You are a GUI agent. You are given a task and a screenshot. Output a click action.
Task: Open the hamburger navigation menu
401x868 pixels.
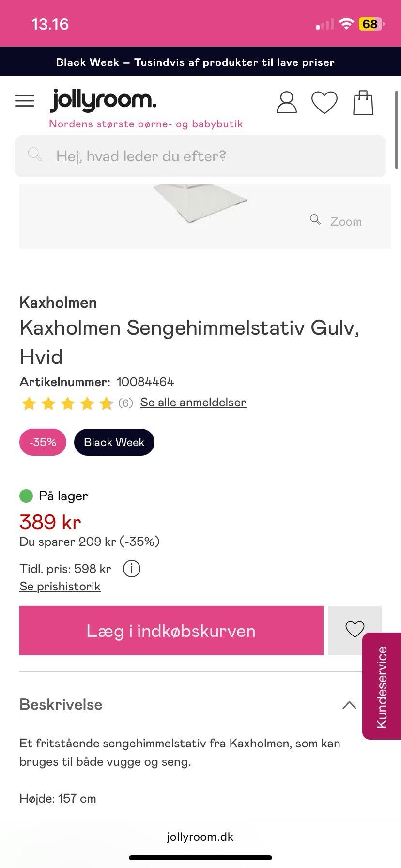point(25,101)
